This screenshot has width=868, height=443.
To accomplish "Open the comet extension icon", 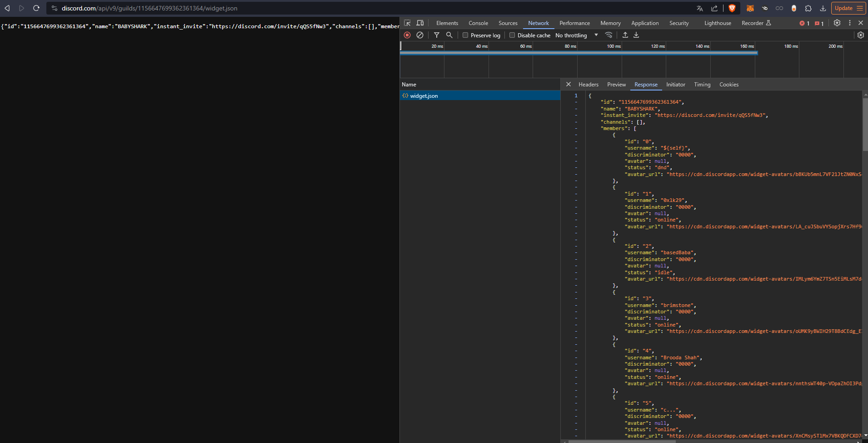I will (765, 8).
